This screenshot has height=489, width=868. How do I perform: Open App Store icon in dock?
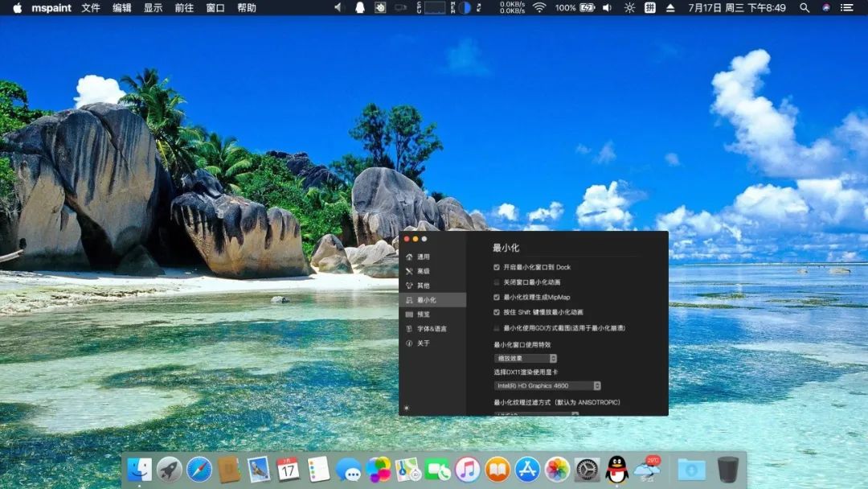pos(527,471)
